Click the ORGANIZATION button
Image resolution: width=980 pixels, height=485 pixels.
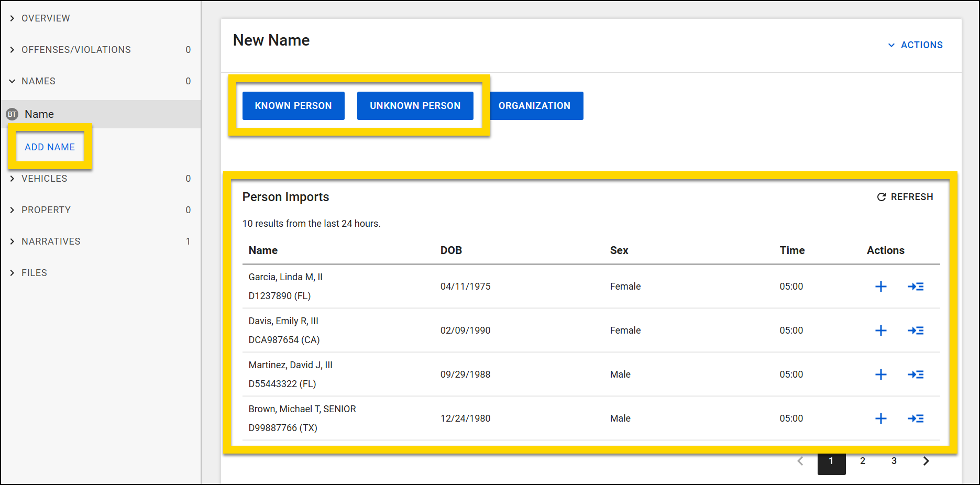(x=536, y=105)
